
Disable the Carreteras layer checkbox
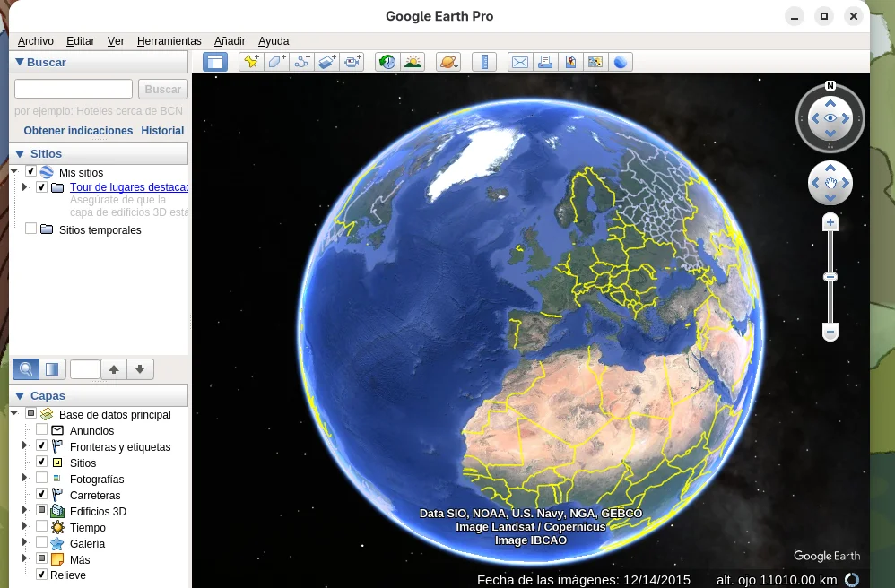pos(41,493)
